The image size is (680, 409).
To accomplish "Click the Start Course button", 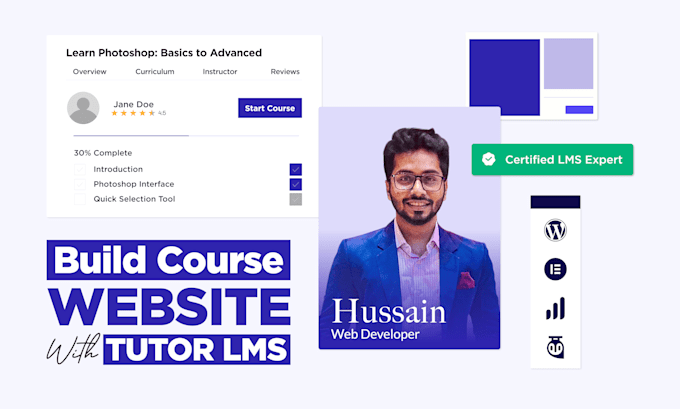I will 270,108.
